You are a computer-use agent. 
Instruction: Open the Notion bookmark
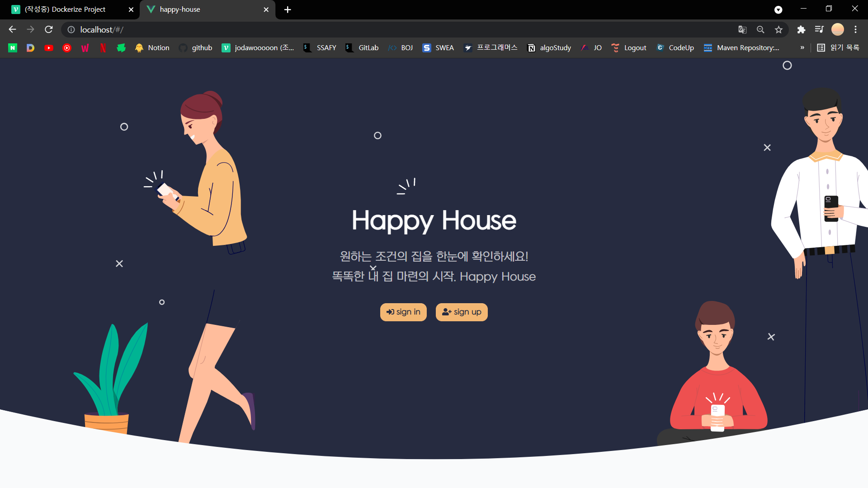(152, 47)
